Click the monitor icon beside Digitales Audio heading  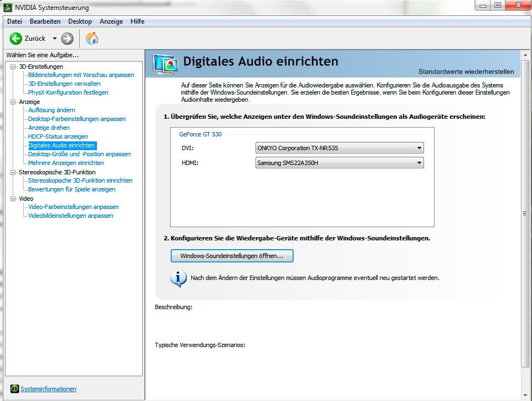(x=165, y=64)
